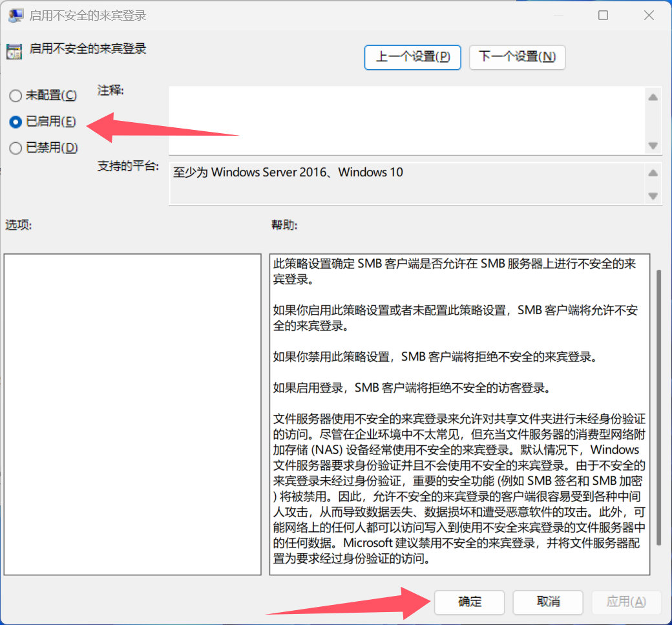Image resolution: width=672 pixels, height=625 pixels.
Task: Click the comment box scroll up arrow
Action: click(653, 98)
